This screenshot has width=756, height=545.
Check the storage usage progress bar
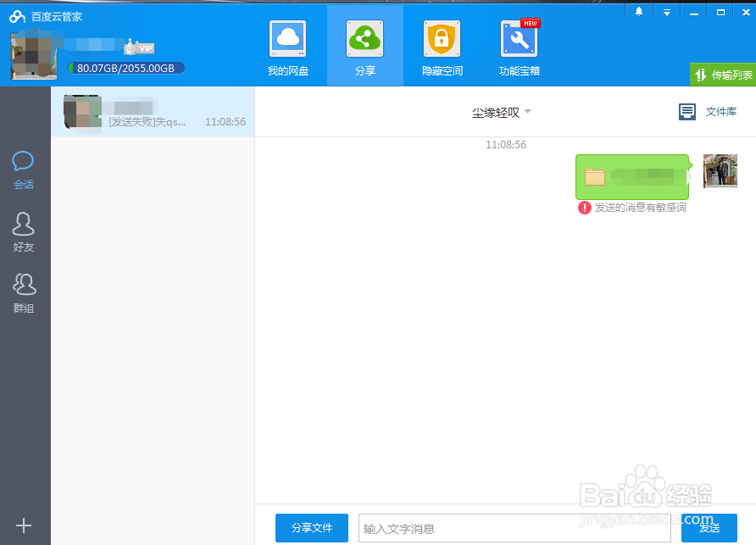pyautogui.click(x=125, y=67)
